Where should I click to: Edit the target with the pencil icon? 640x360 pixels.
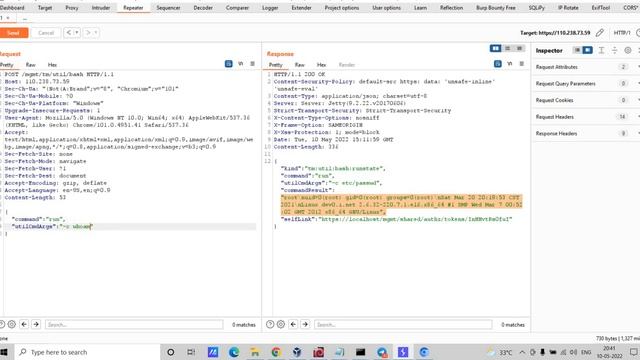(600, 33)
